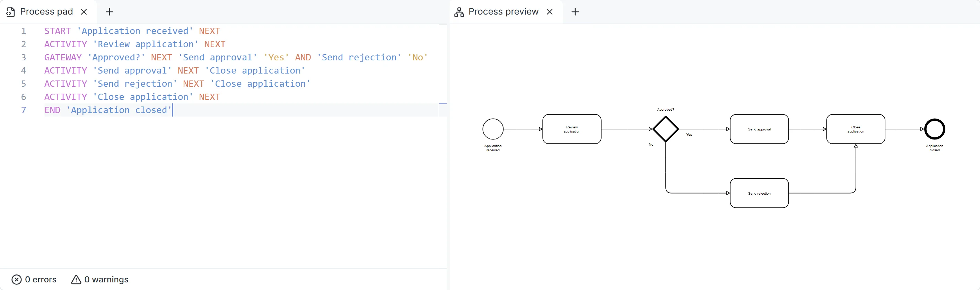Click the Process pad file icon
Image resolution: width=980 pixels, height=290 pixels.
[11, 12]
